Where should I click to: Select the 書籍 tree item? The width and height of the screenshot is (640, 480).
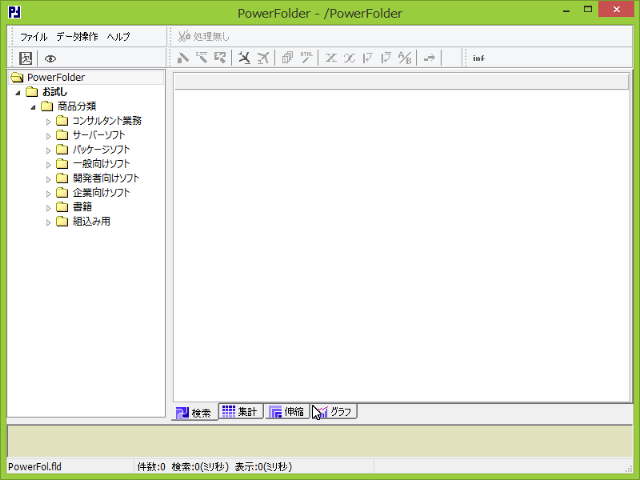tap(82, 207)
